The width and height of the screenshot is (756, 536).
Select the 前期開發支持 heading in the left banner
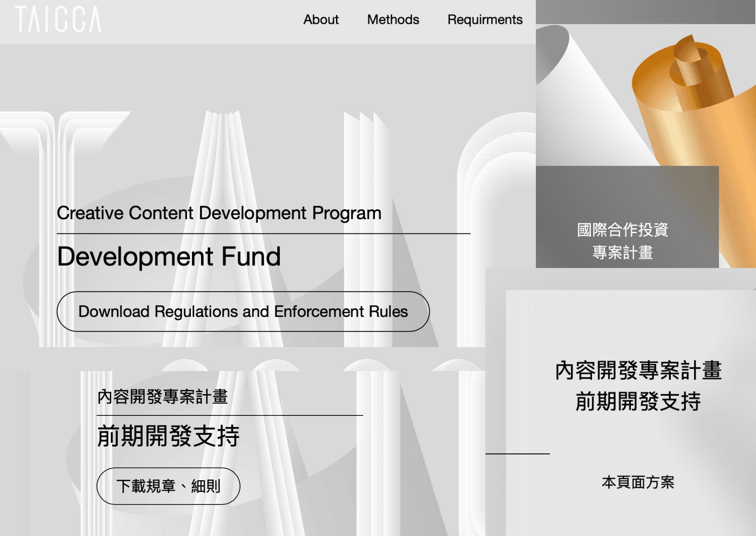pos(168,436)
